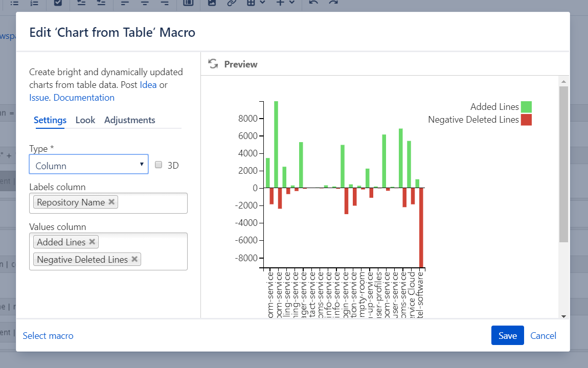Insert a bulleted list from the toolbar
This screenshot has height=368, width=588.
tap(14, 3)
